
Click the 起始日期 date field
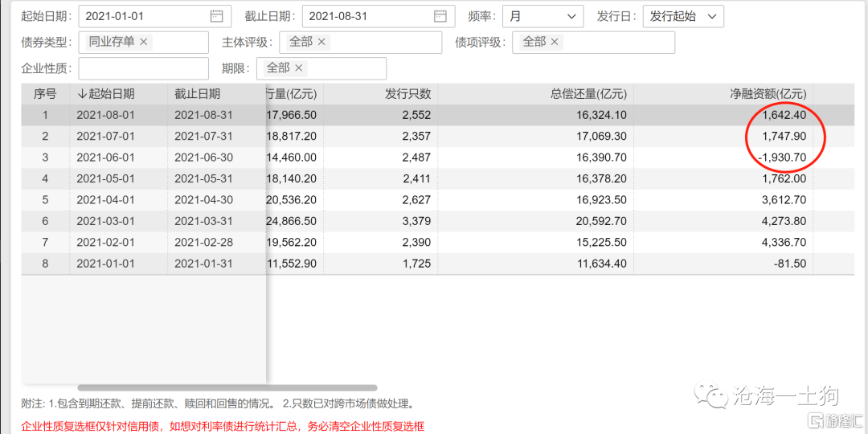(141, 16)
